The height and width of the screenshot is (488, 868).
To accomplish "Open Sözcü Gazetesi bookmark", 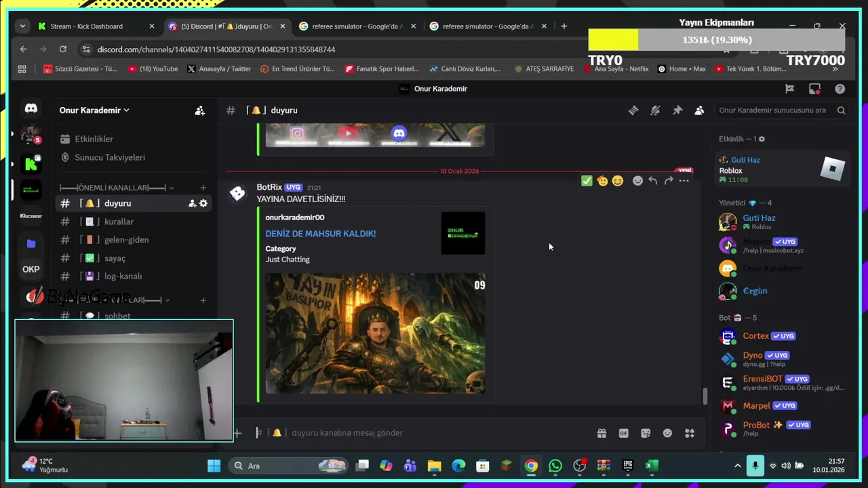I will [x=80, y=69].
